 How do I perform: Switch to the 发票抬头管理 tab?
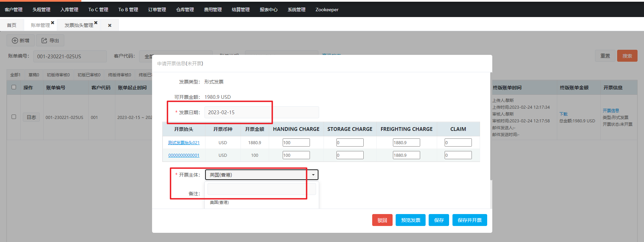point(79,25)
